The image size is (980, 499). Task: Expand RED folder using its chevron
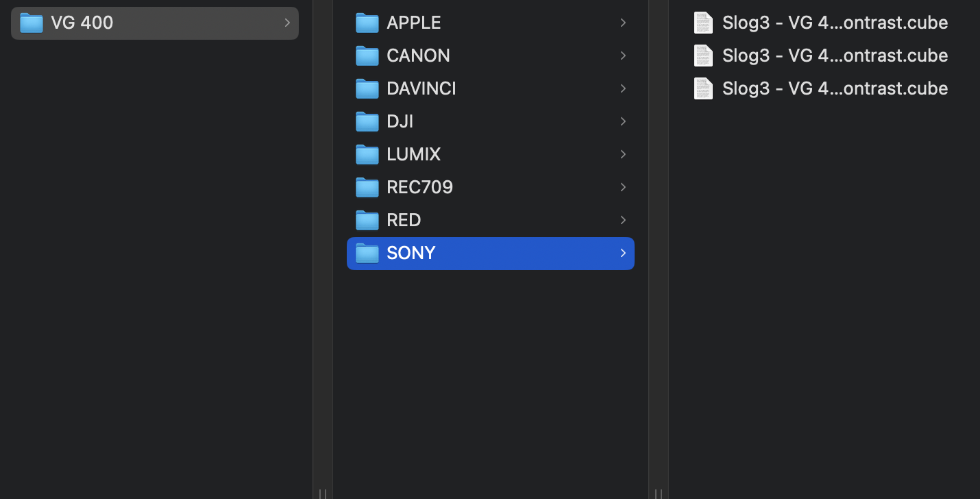coord(623,220)
